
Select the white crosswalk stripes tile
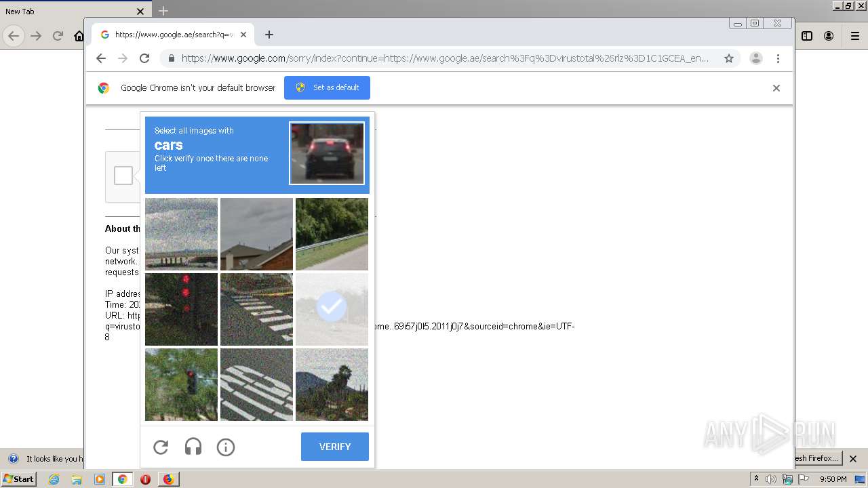(x=256, y=384)
